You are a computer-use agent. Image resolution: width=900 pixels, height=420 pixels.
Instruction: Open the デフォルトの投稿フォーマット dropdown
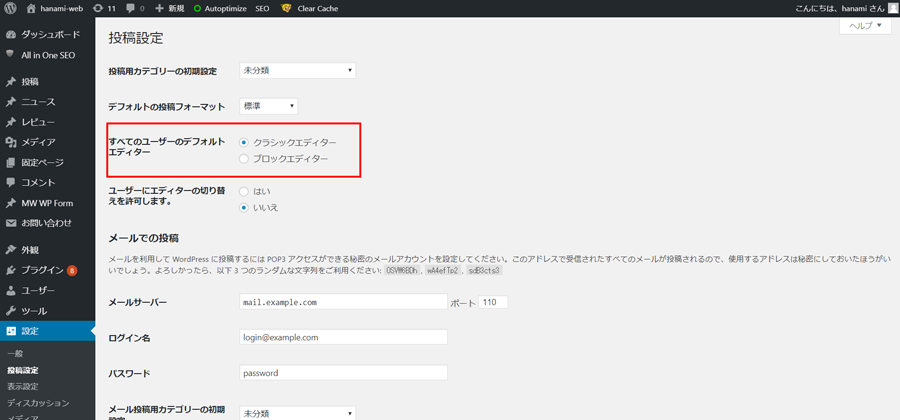pyautogui.click(x=269, y=106)
